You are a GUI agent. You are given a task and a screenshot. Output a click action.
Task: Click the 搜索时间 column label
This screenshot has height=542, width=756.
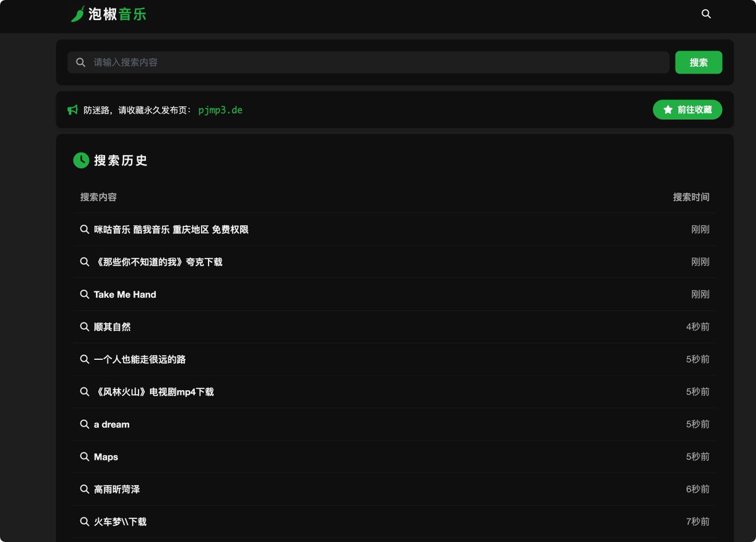(692, 197)
